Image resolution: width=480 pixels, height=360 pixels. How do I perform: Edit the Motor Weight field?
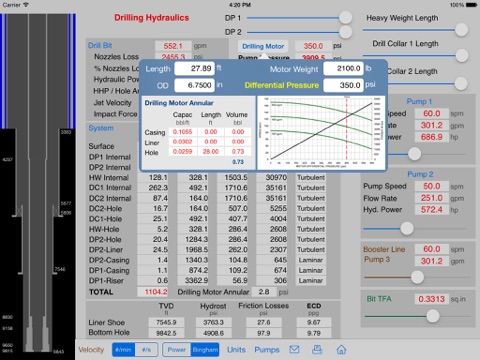(344, 69)
